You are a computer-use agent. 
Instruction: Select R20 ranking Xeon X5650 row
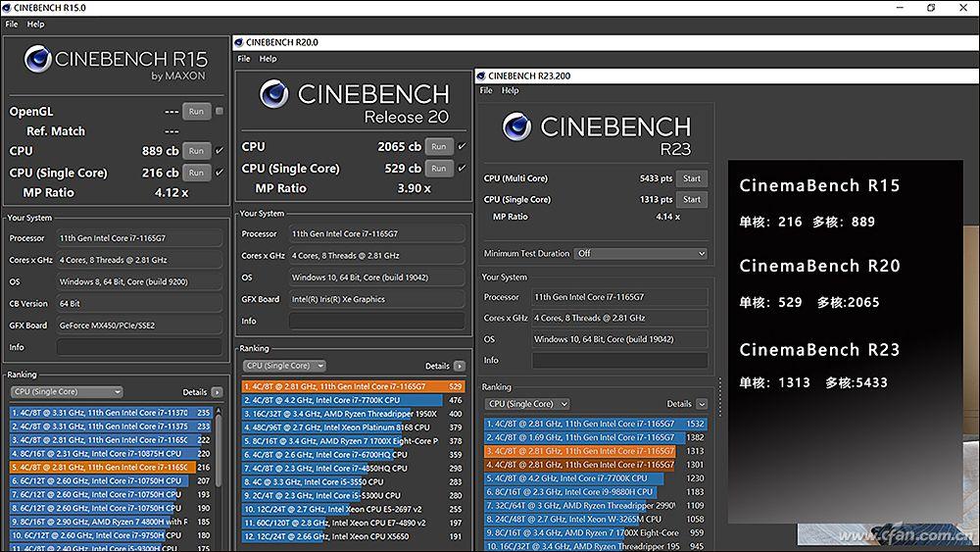[x=353, y=536]
